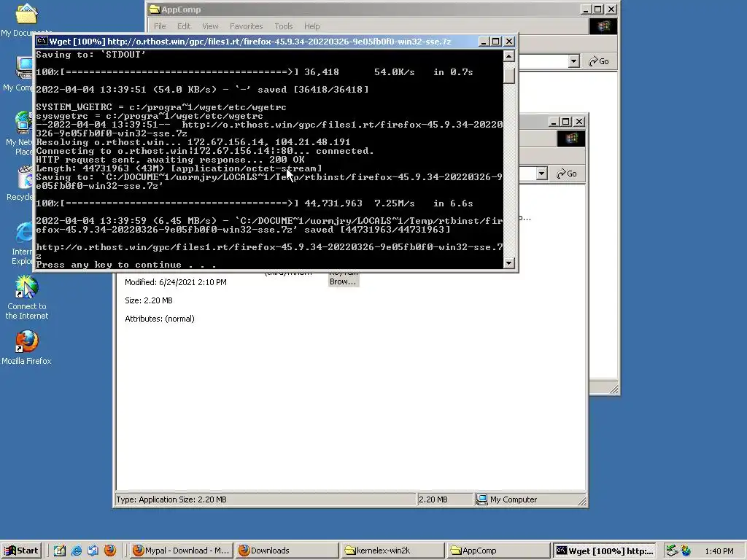Click the Windows flag logo in kernelex-win2k window

pyautogui.click(x=570, y=139)
